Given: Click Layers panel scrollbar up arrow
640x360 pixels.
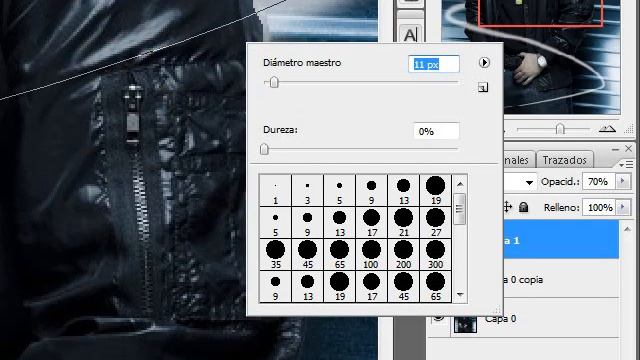Looking at the screenshot, I should pyautogui.click(x=627, y=229).
